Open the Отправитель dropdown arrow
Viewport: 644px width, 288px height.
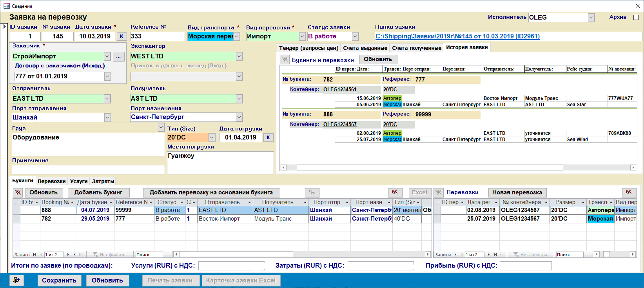(107, 99)
